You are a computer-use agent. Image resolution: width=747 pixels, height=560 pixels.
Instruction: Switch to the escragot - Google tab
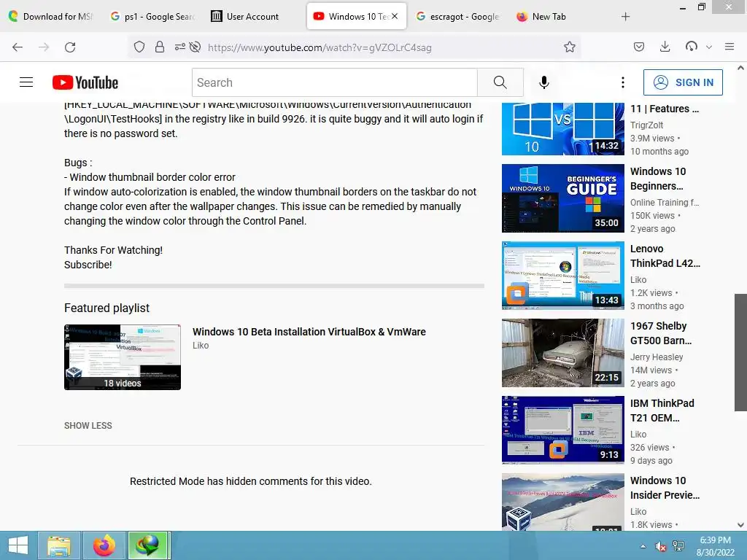[x=457, y=16]
